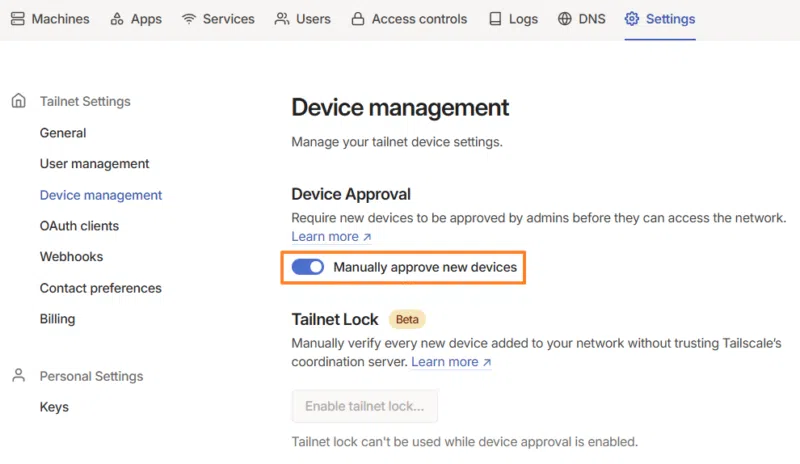Open Keys under Personal Settings
800x464 pixels.
point(54,407)
